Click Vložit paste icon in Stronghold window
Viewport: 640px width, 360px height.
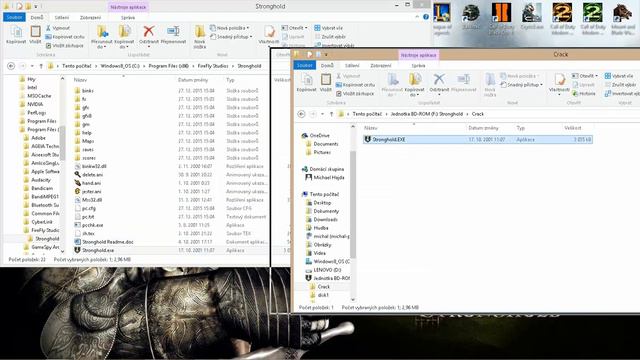pyautogui.click(x=35, y=34)
